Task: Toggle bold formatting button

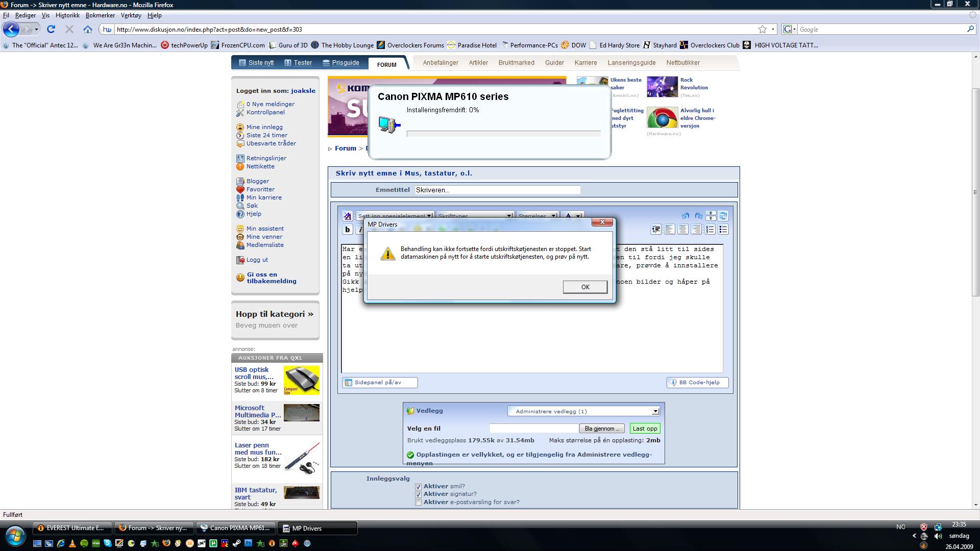Action: pos(348,230)
